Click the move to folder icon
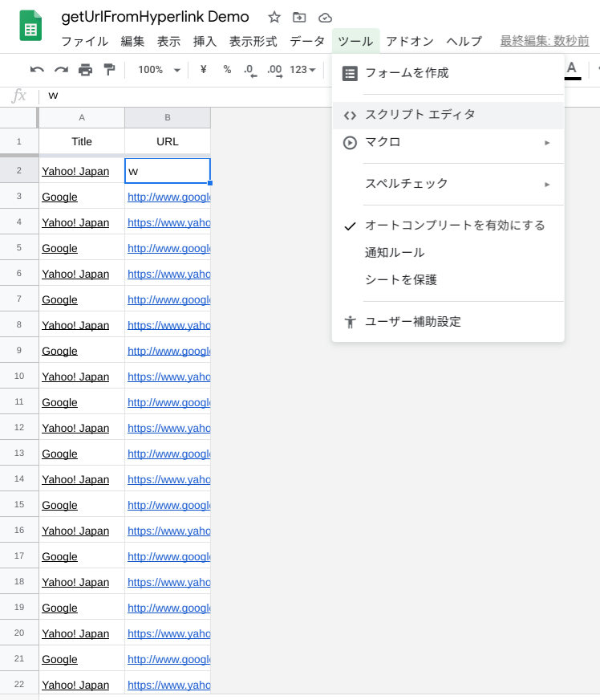This screenshot has height=700, width=600. 299,18
